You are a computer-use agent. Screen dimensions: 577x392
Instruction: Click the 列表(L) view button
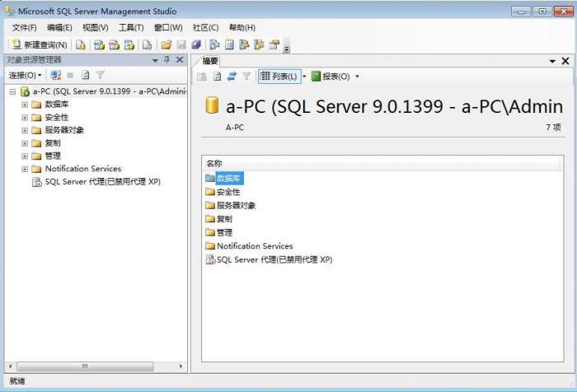tap(279, 77)
